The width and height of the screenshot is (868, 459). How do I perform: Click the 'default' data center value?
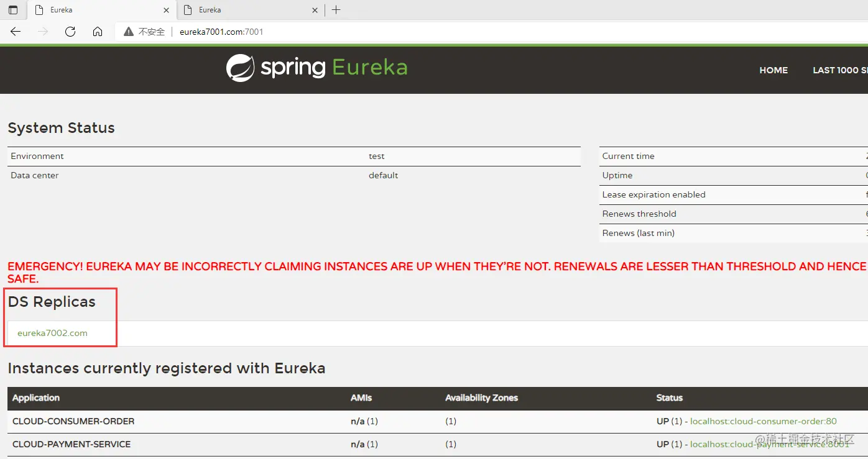coord(383,175)
